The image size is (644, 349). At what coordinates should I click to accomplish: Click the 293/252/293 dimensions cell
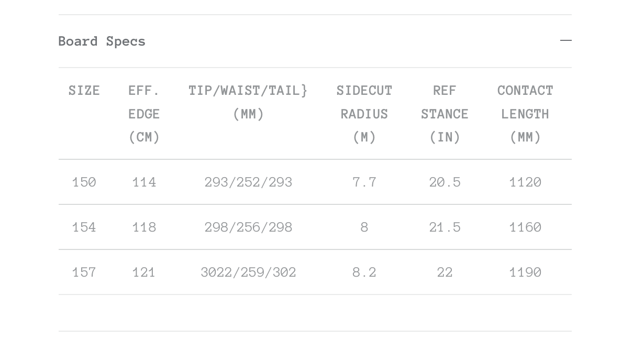[248, 182]
